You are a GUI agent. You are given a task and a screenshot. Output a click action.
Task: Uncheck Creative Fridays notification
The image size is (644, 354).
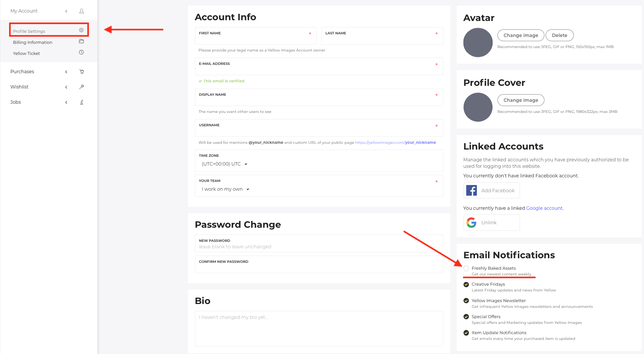[466, 285]
